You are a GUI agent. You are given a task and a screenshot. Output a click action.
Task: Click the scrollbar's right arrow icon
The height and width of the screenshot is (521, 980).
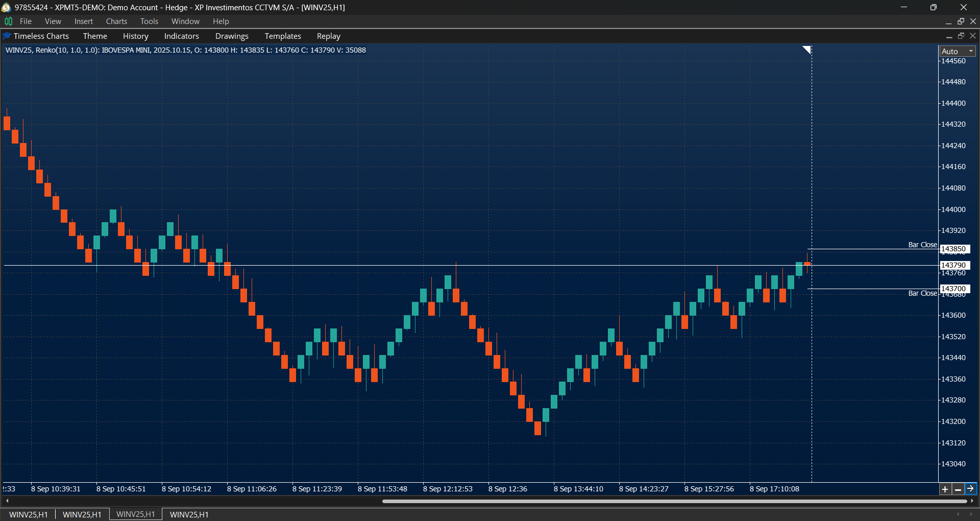pos(972,501)
